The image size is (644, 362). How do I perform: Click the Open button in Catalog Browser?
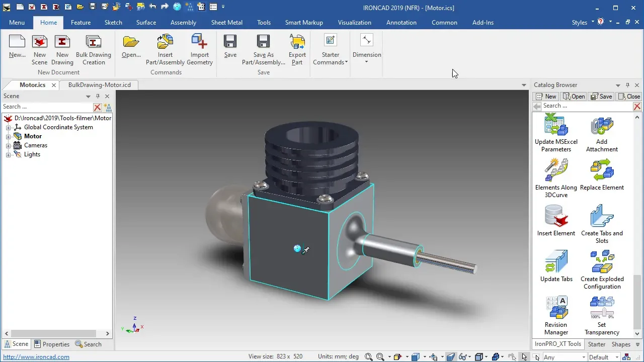click(574, 97)
